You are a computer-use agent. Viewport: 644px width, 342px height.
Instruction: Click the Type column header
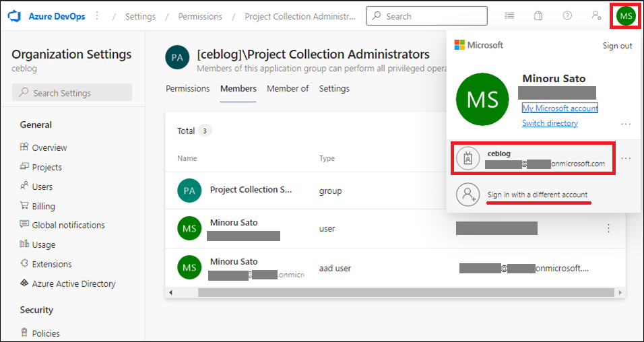click(x=327, y=158)
